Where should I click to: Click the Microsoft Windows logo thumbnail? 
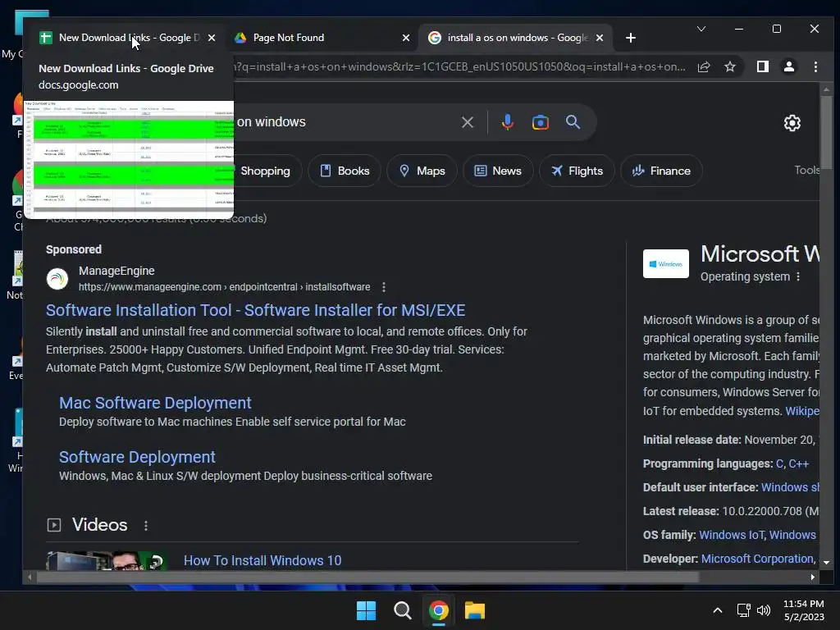tap(666, 263)
